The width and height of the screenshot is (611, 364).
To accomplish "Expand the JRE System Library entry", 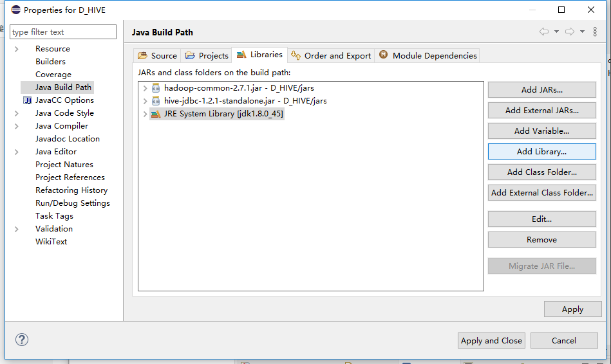I will click(x=145, y=114).
